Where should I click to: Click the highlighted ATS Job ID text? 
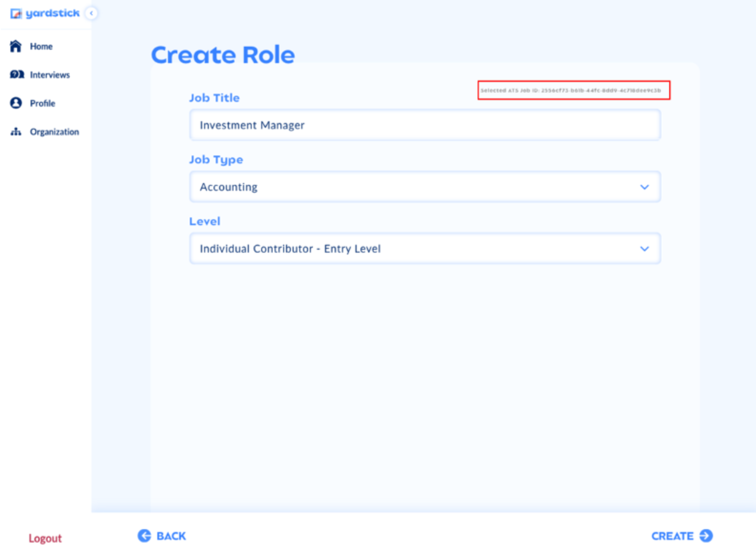[x=572, y=90]
